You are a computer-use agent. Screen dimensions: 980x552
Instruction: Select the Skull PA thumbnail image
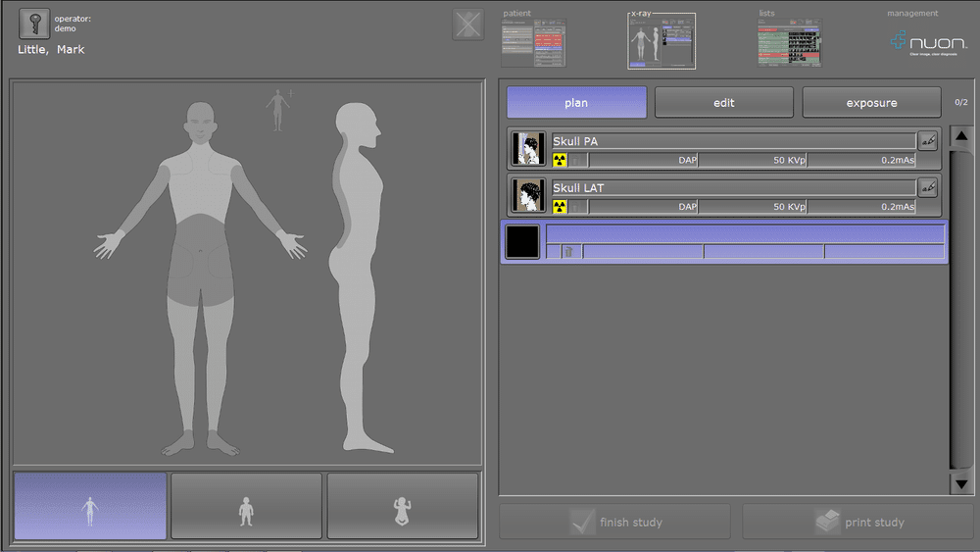pyautogui.click(x=529, y=149)
